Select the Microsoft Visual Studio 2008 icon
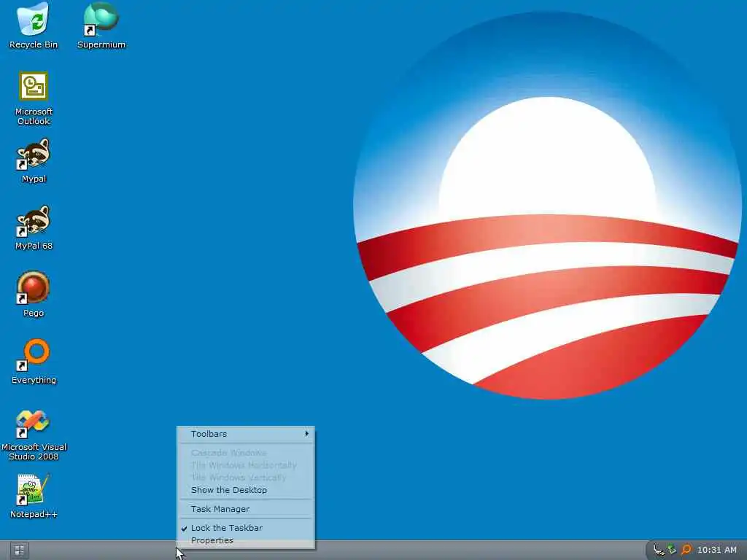 (x=34, y=435)
